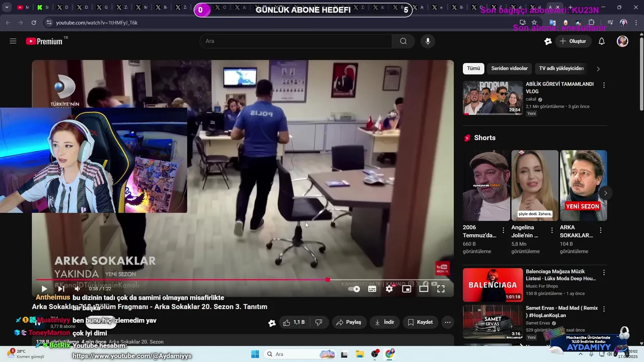The height and width of the screenshot is (362, 644).
Task: Open options for Angelina Jolie'nin short
Action: click(552, 230)
